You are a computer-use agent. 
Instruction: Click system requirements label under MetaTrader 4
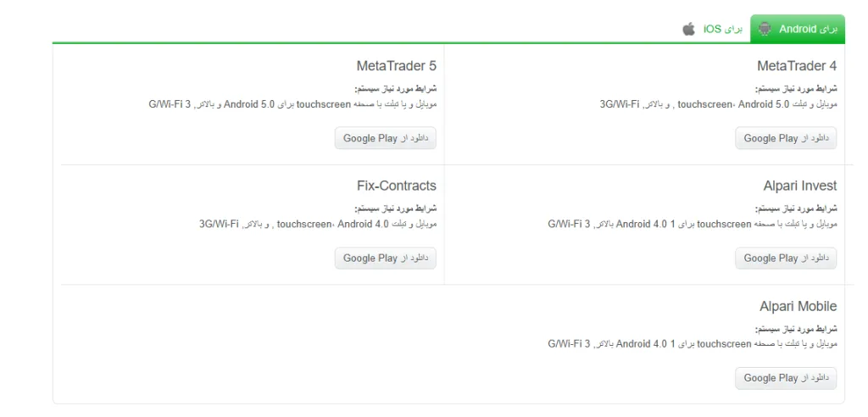click(x=795, y=88)
